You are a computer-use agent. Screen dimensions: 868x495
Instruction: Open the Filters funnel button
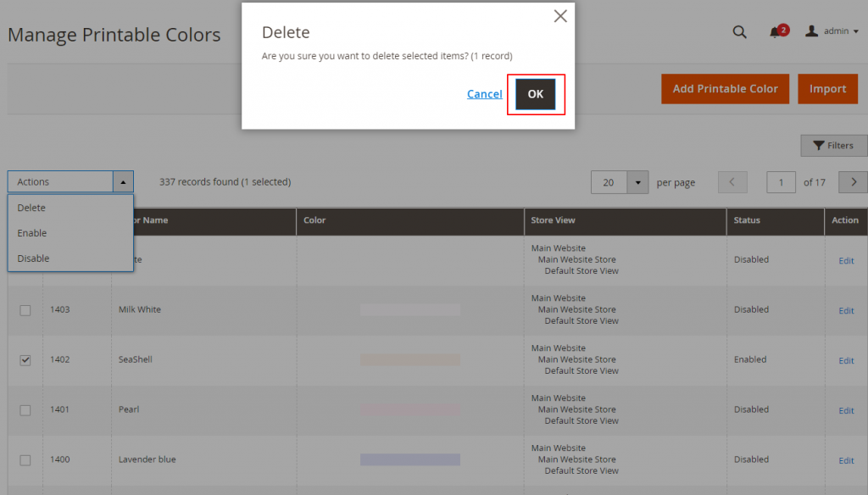[x=833, y=146]
